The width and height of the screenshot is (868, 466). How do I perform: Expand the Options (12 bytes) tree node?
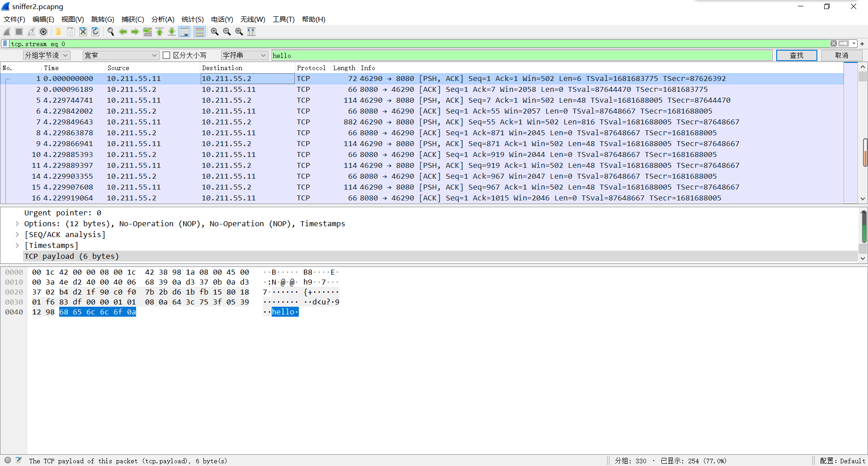(x=17, y=223)
